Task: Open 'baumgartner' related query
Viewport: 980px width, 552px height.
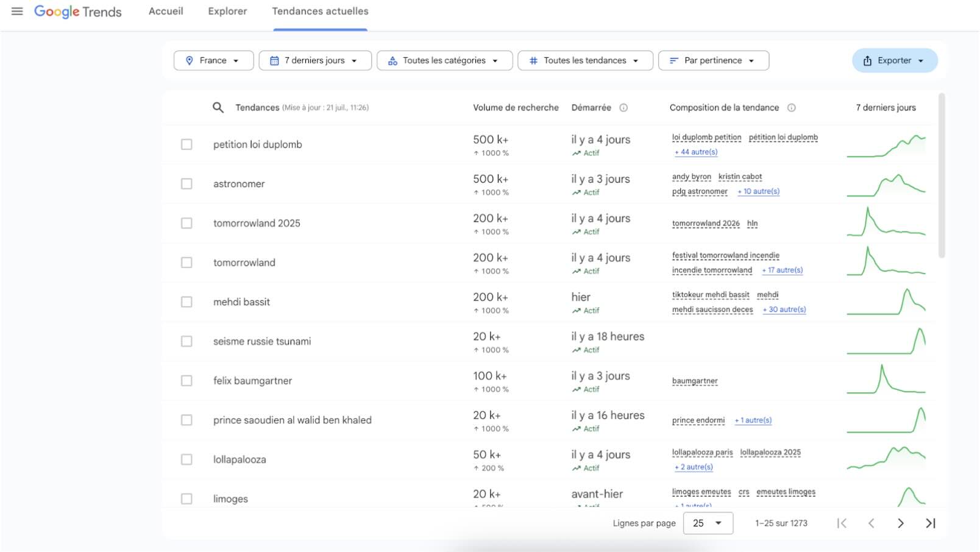Action: 695,381
